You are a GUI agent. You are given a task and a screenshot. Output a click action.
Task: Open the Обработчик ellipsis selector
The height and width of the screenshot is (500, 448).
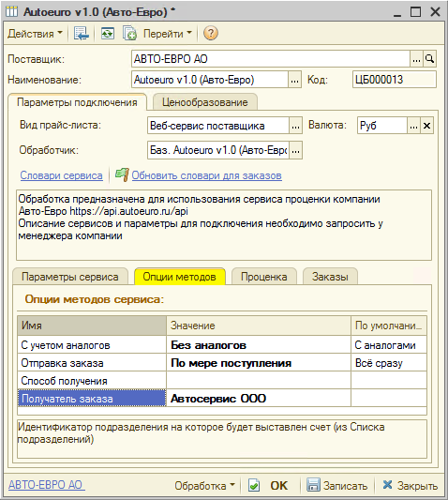pos(295,150)
